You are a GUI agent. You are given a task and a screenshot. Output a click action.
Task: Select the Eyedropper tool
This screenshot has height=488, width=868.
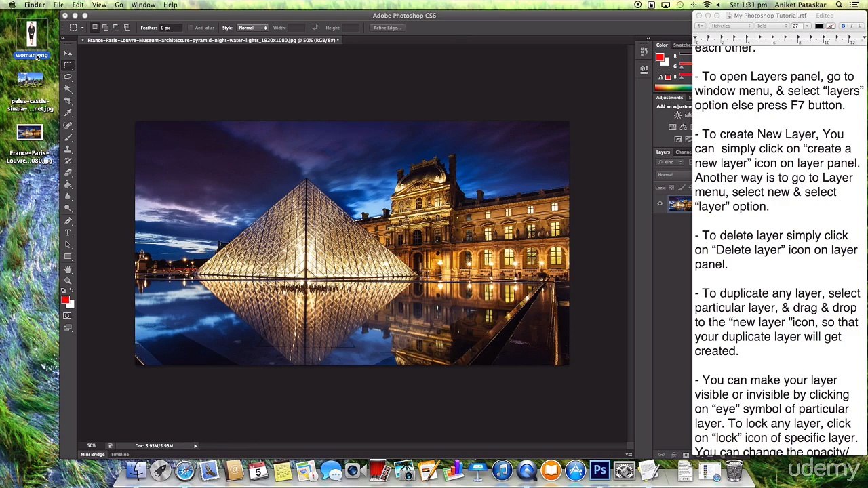point(68,113)
